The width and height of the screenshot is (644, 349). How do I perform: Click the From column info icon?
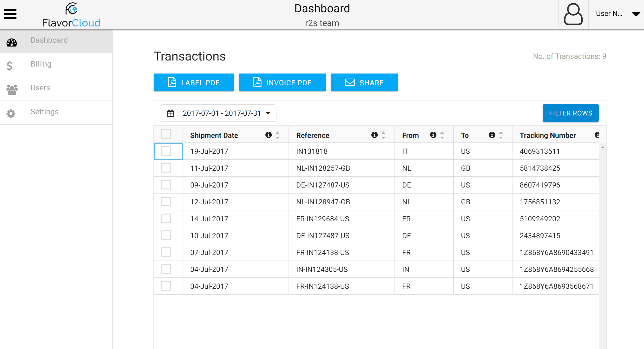pos(433,135)
